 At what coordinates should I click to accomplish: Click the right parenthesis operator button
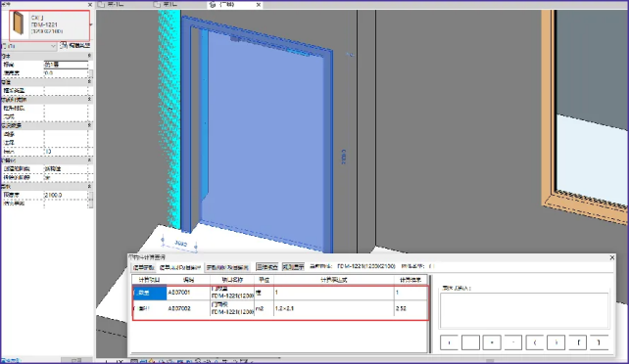point(556,342)
